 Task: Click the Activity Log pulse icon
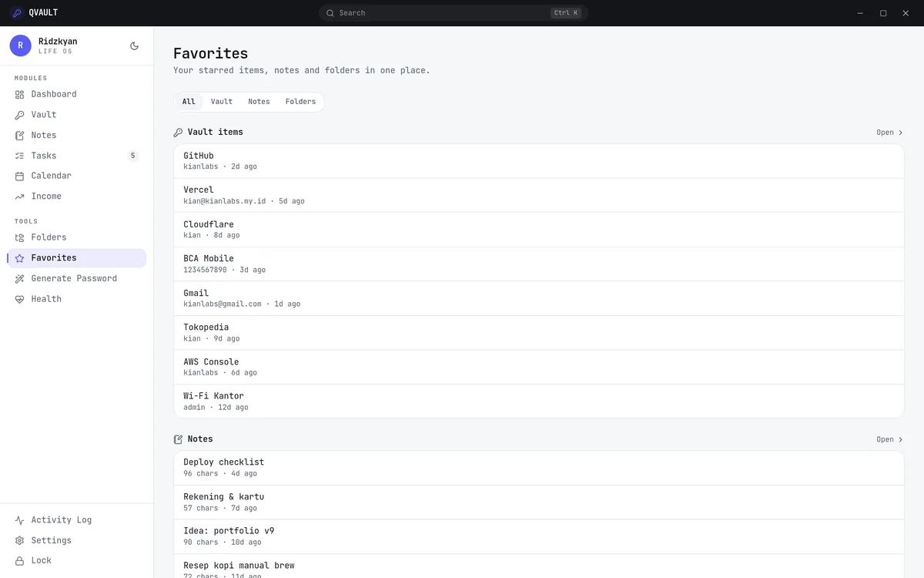pos(20,520)
